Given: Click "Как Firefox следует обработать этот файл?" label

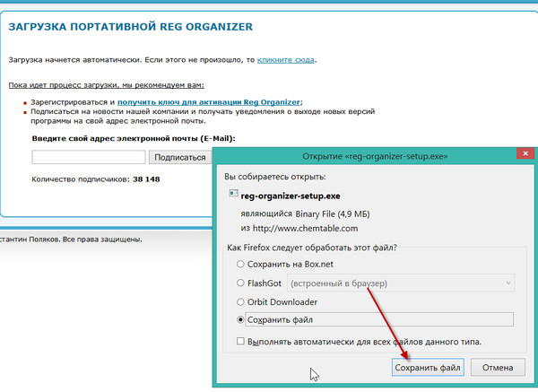Looking at the screenshot, I should [x=312, y=248].
